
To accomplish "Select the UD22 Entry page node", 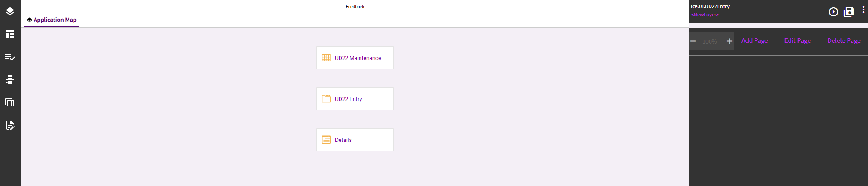I will tap(355, 99).
